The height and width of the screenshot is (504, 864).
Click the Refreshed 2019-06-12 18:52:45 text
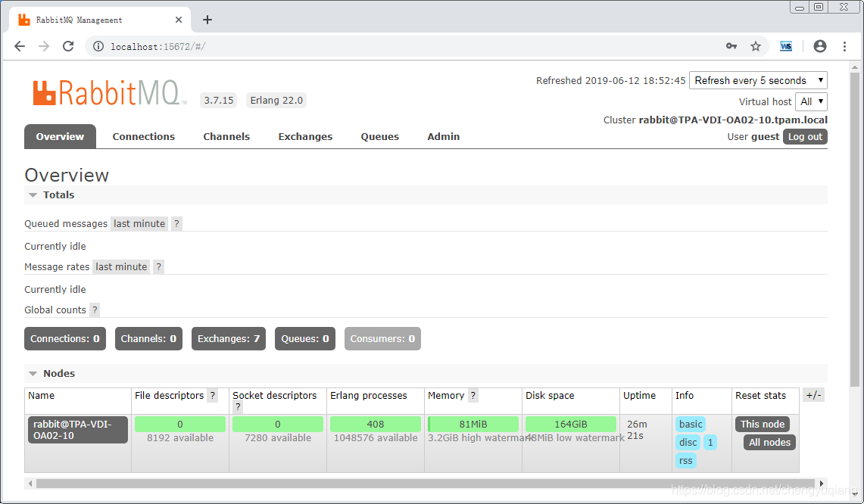pos(610,80)
